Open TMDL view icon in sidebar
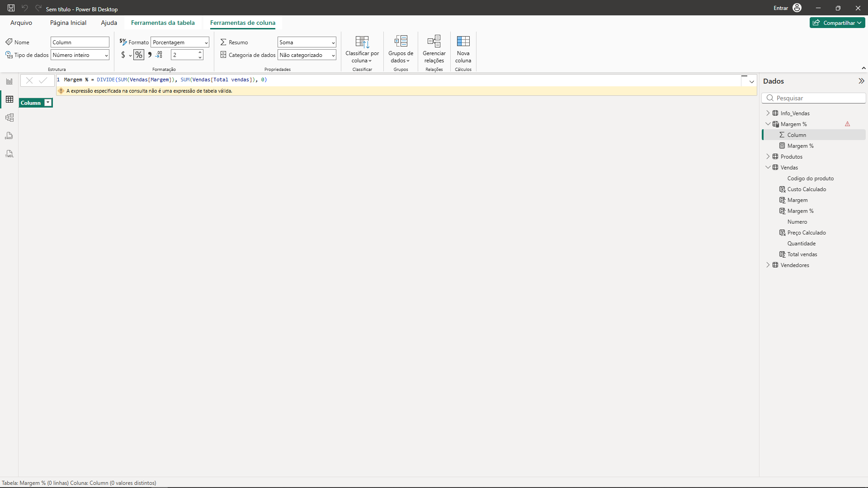This screenshot has width=868, height=488. [x=9, y=154]
